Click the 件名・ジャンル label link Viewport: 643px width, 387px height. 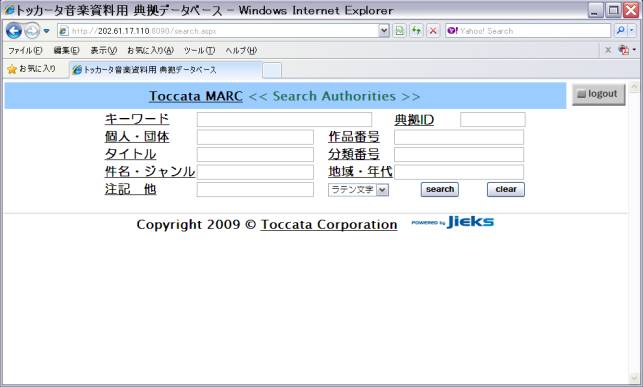pos(150,171)
